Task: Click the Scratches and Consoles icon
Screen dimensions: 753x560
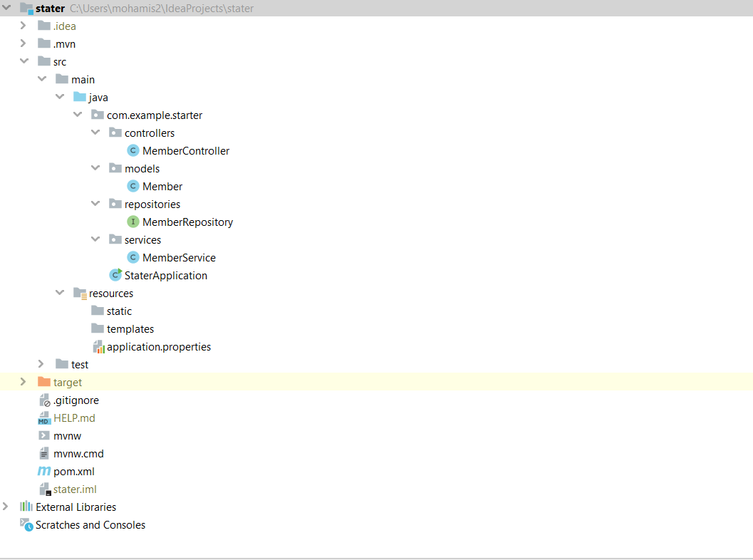Action: coord(26,524)
